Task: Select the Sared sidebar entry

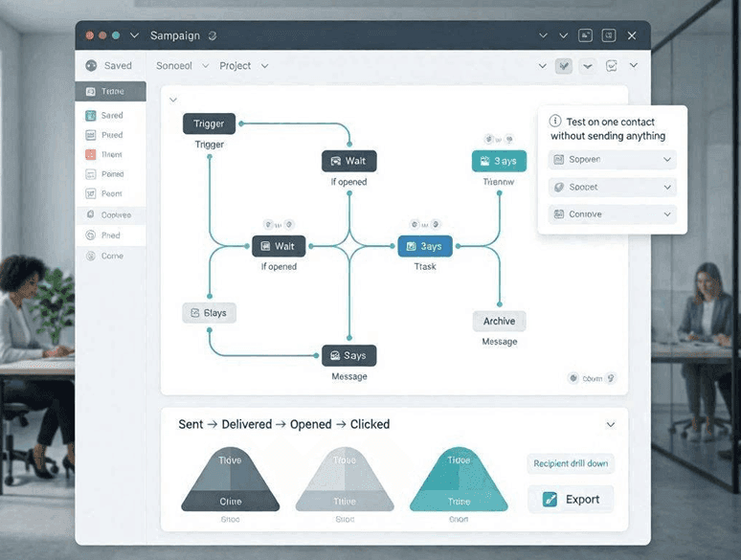Action: point(111,115)
